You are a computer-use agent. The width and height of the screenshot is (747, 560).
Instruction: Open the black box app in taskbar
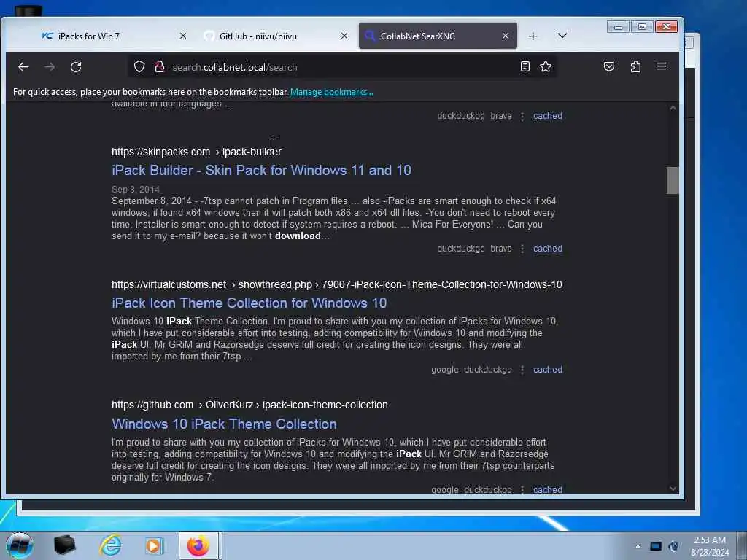(64, 545)
